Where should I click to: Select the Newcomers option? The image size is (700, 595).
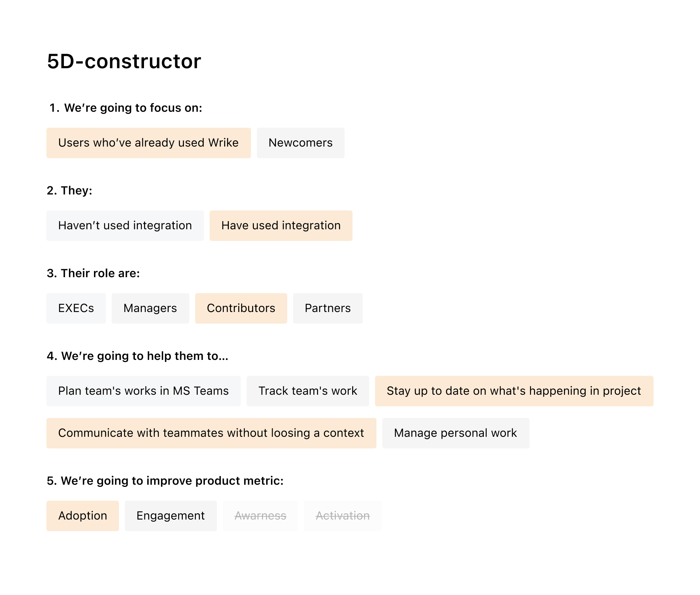[x=301, y=143]
